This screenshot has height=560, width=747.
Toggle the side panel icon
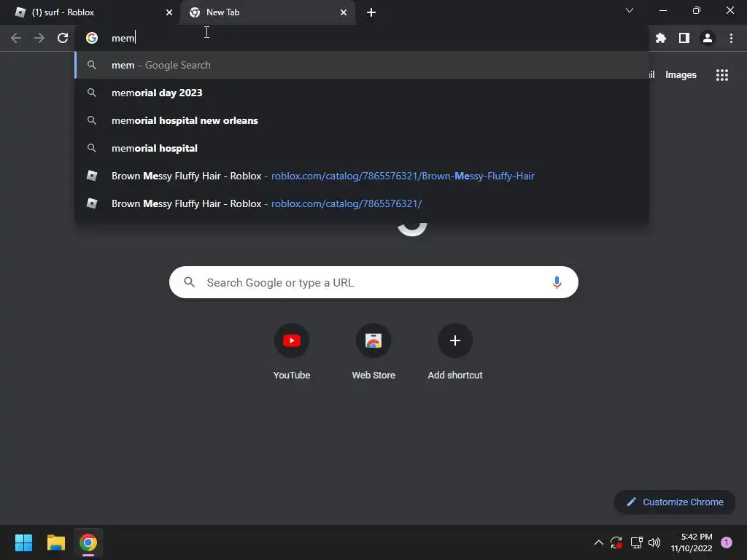click(x=684, y=38)
